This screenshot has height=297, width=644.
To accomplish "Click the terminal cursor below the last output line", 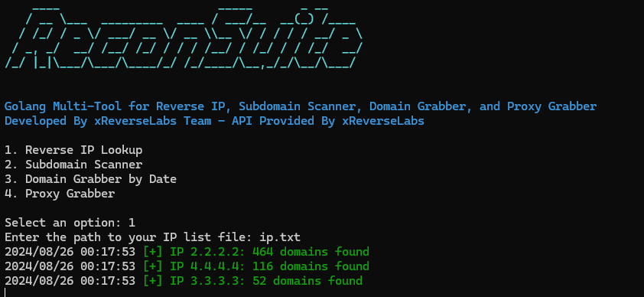I will point(5,292).
